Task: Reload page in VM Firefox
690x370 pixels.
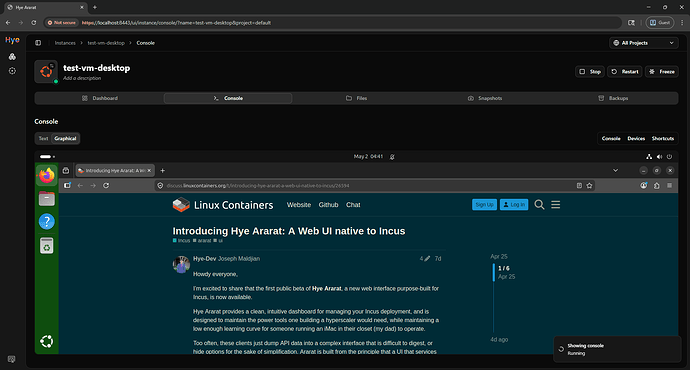Action: click(x=106, y=186)
